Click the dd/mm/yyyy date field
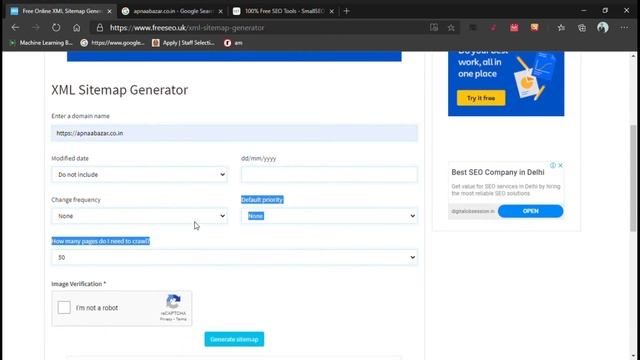This screenshot has width=640, height=360. click(329, 174)
